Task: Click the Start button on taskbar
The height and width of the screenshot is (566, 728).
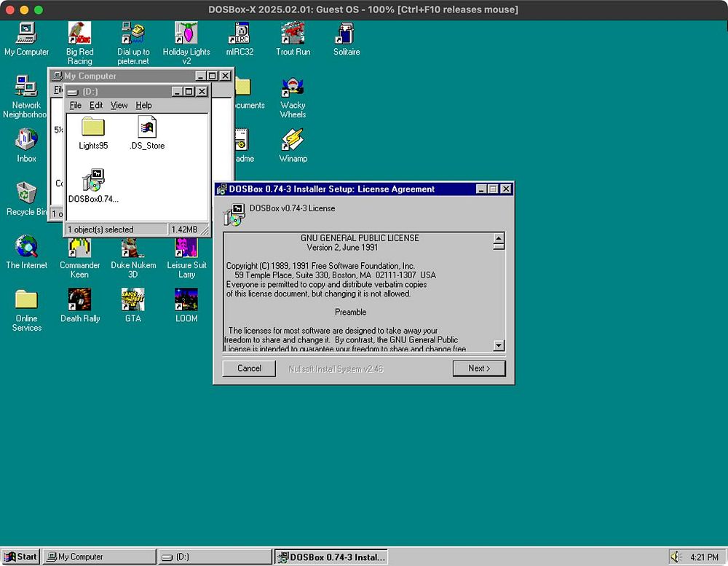Action: coord(20,557)
